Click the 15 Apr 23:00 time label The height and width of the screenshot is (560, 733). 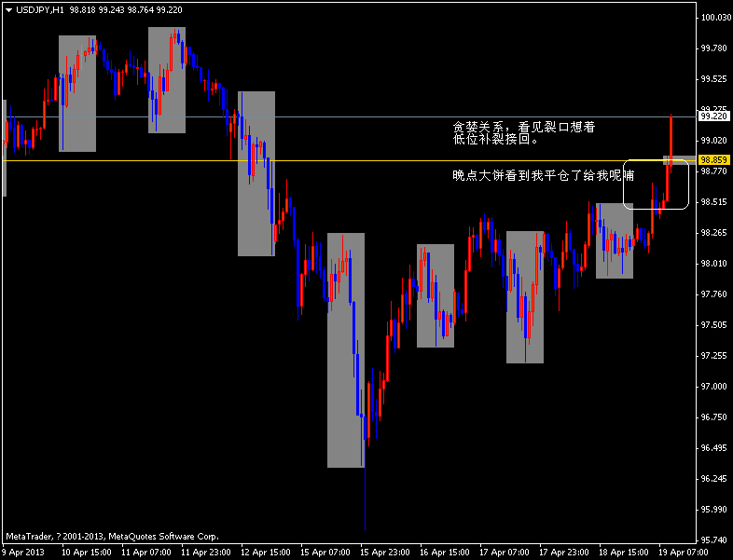point(385,552)
